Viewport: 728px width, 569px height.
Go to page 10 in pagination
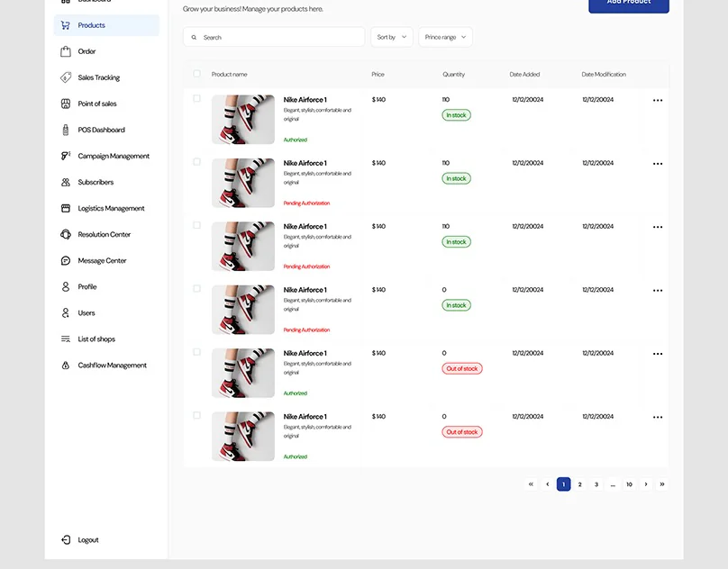pos(629,484)
